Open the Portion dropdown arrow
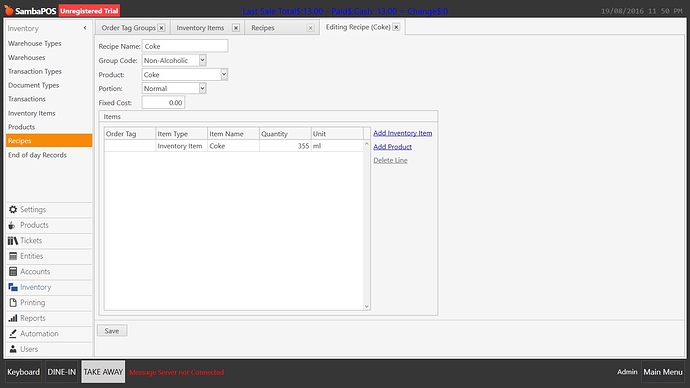This screenshot has width=690, height=388. (x=202, y=88)
